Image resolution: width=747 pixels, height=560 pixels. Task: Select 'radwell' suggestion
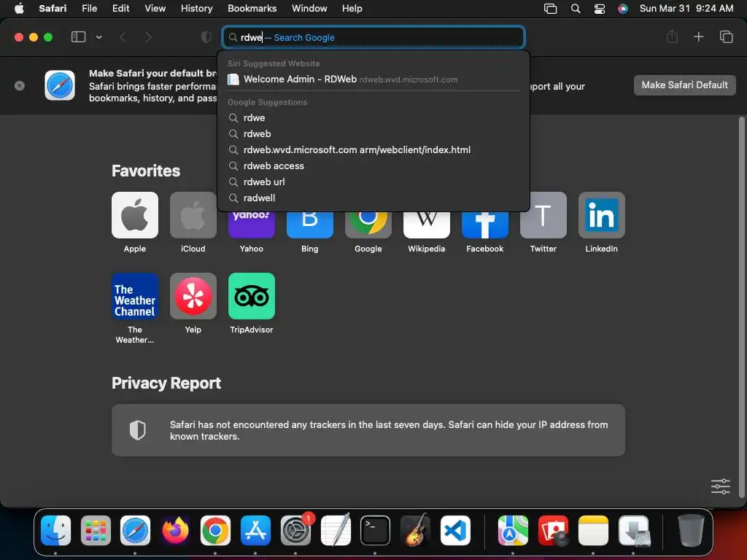(373, 198)
